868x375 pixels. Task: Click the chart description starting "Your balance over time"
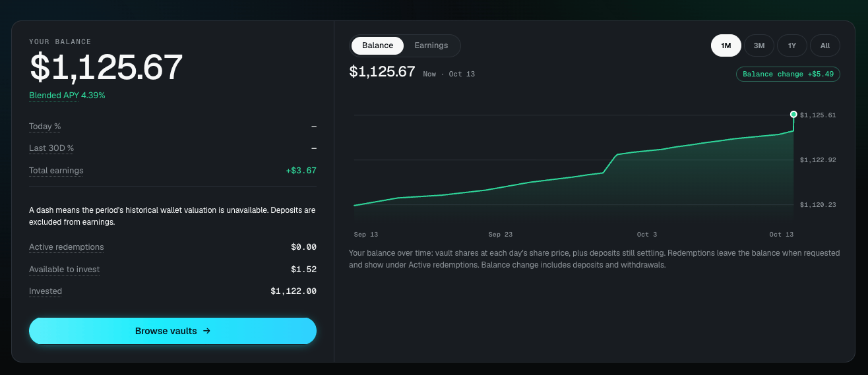[594, 259]
